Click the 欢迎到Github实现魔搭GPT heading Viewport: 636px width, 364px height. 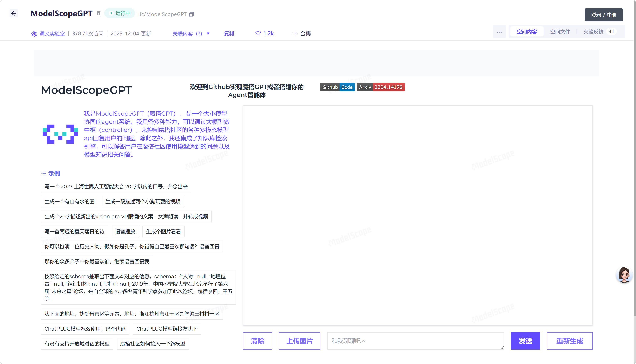coord(247,91)
